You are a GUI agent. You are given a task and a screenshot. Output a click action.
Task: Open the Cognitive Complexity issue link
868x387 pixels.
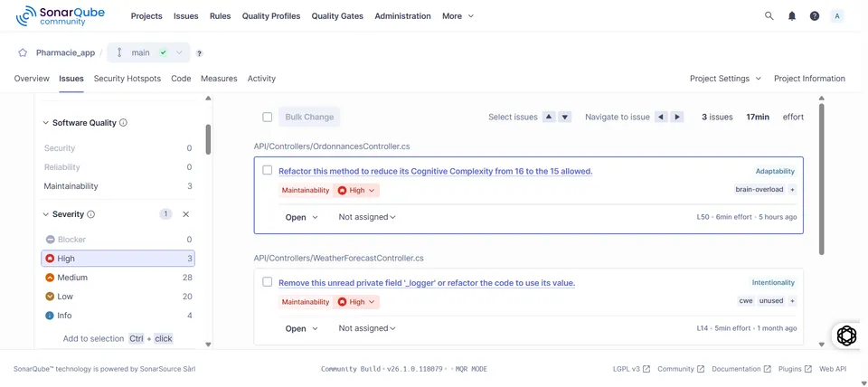coord(436,171)
